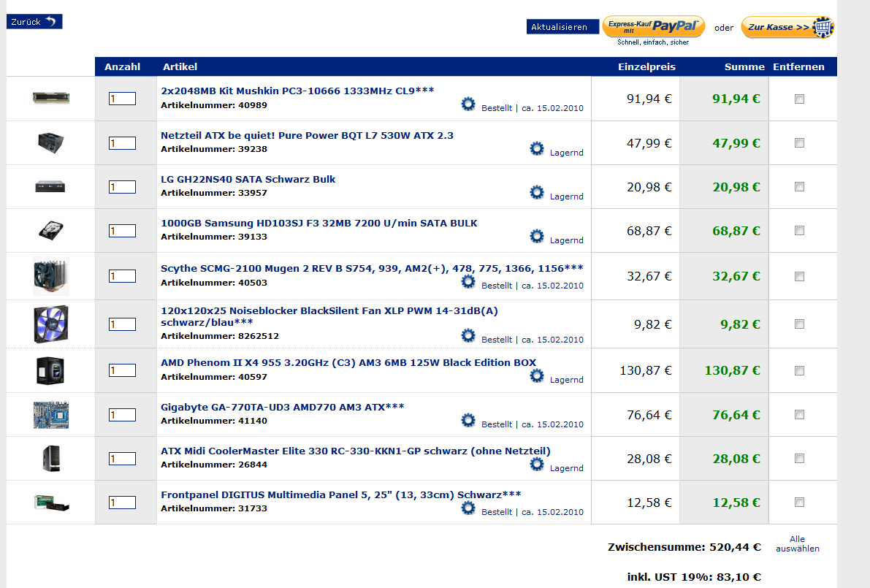Open the AMD Phenom II box thumbnail

[x=50, y=370]
